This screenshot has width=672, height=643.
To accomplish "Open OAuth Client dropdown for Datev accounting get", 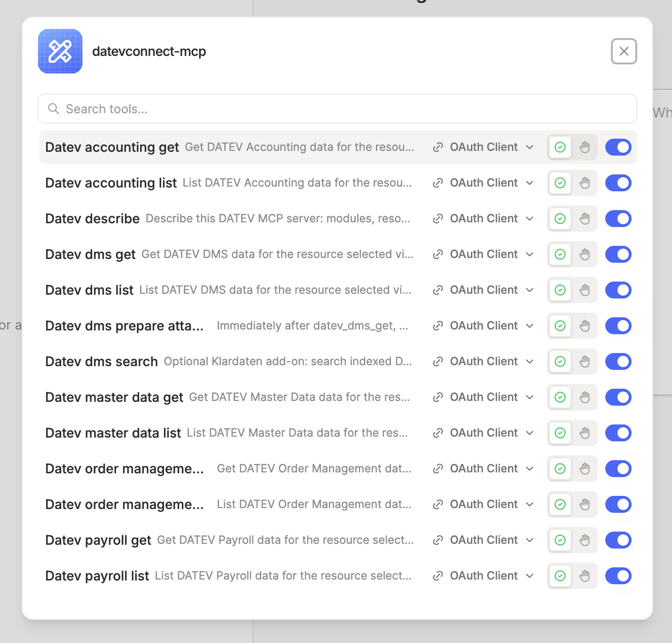I will coord(484,147).
